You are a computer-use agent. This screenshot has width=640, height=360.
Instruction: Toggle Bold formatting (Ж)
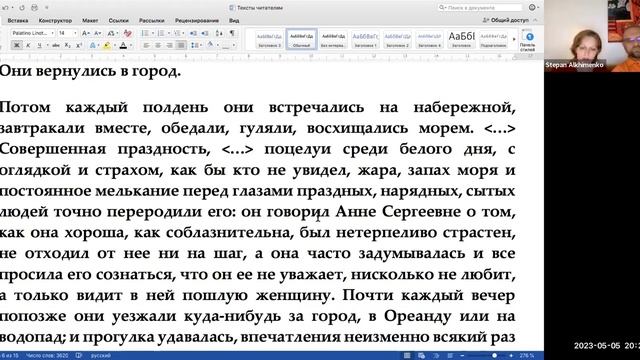tap(17, 45)
